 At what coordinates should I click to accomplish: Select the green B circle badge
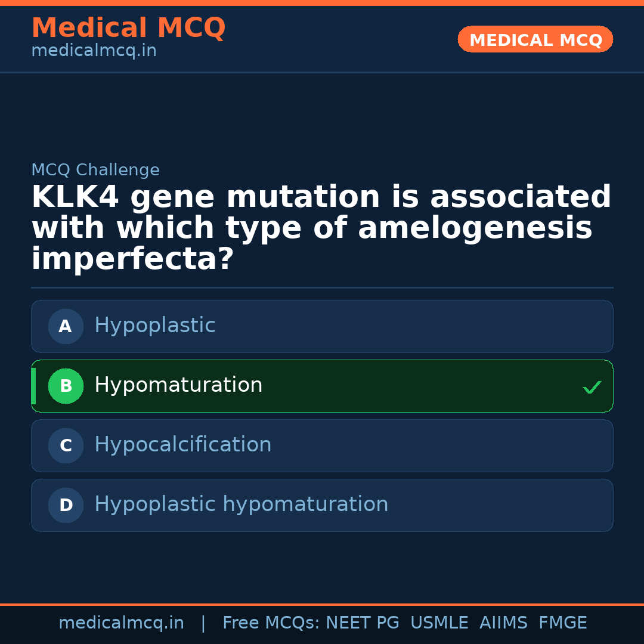[x=66, y=386]
